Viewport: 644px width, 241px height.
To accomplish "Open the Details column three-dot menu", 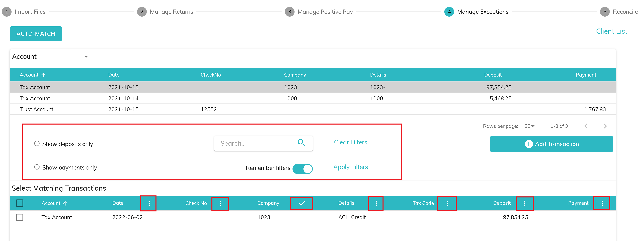I will (x=376, y=203).
